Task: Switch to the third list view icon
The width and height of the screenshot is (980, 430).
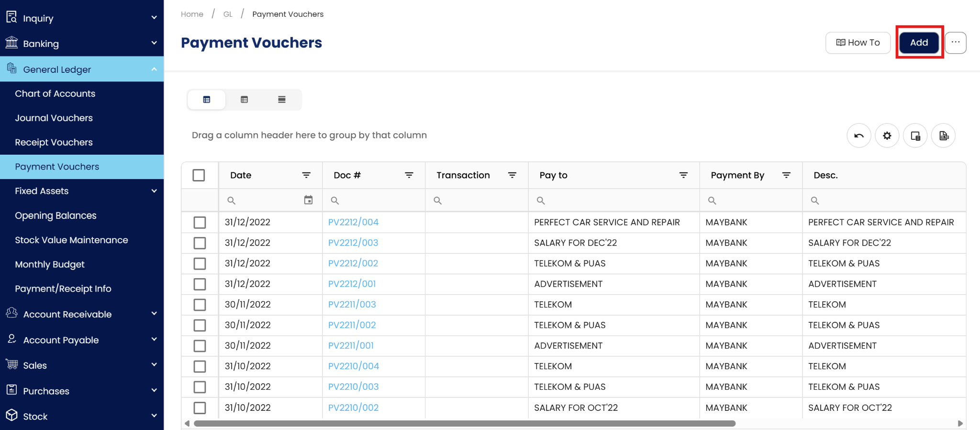Action: (282, 100)
